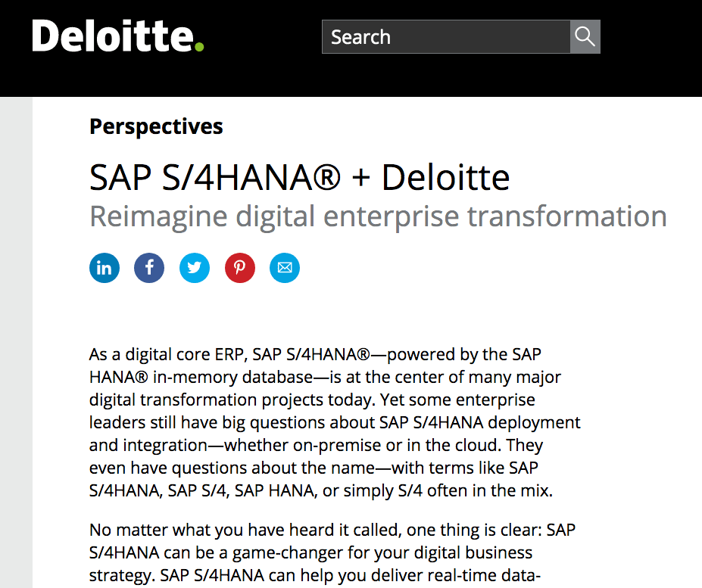Viewport: 702px width, 588px height.
Task: Email the article using envelope icon
Action: point(284,268)
